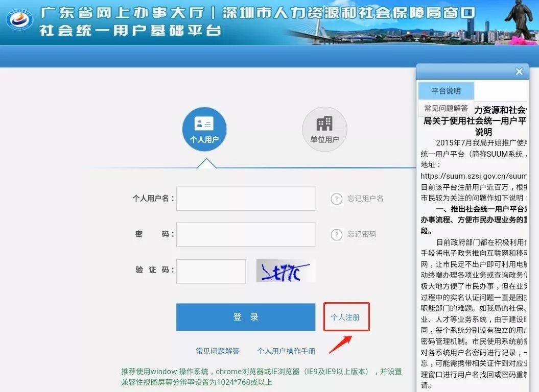Image resolution: width=539 pixels, height=392 pixels.
Task: Select the 验证码 captcha input box
Action: click(x=211, y=271)
